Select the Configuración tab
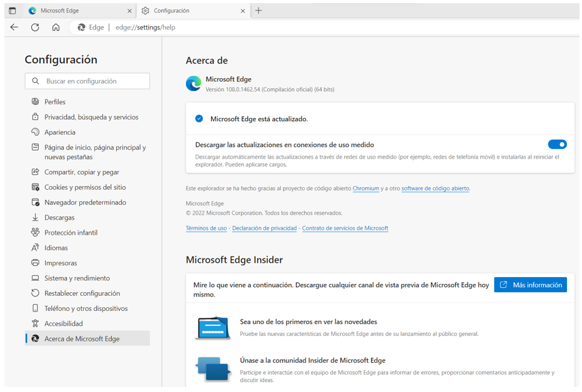This screenshot has height=392, width=582. click(x=193, y=11)
